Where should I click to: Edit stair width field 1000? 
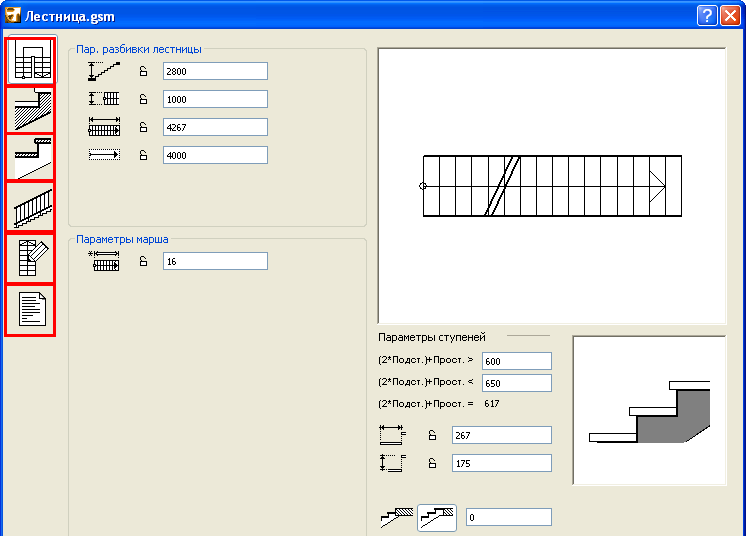click(215, 99)
